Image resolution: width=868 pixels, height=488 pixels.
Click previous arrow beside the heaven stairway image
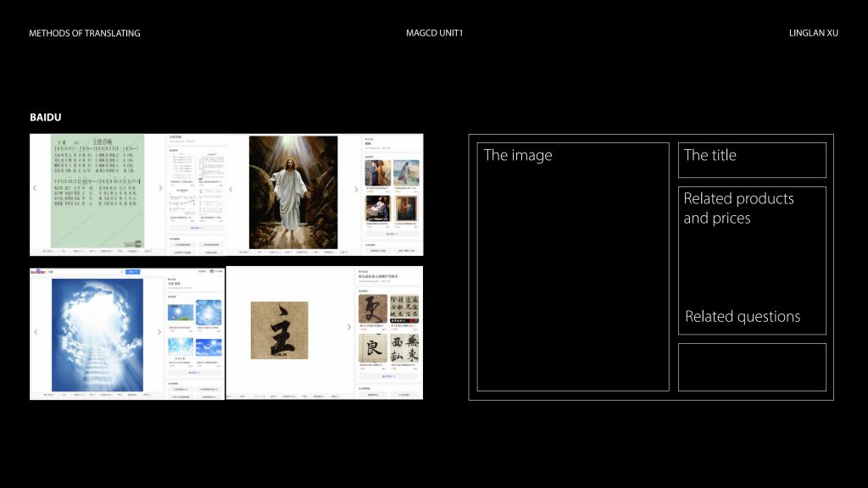36,332
